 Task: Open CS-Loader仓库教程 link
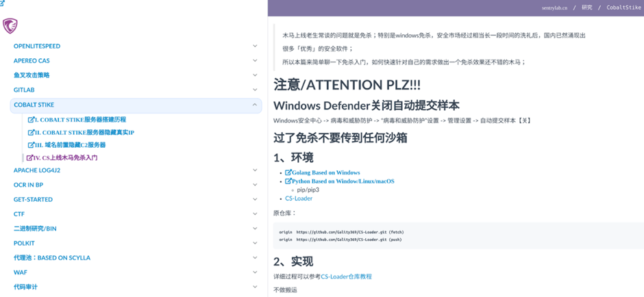pos(346,276)
